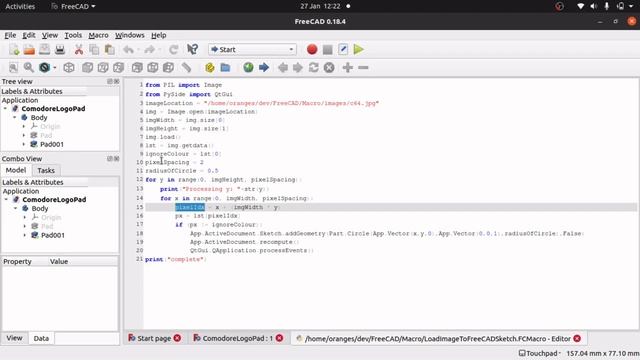Open the draw style dropdown arrow

pos(55,68)
